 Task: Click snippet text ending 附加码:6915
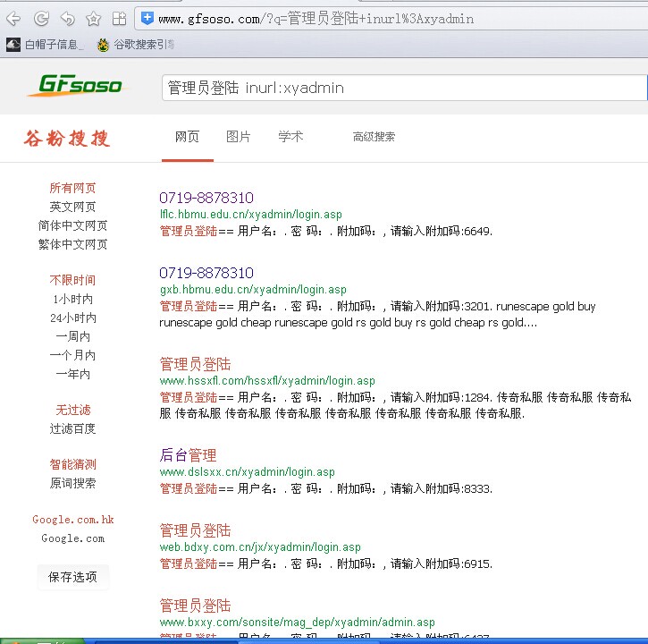tap(326, 563)
